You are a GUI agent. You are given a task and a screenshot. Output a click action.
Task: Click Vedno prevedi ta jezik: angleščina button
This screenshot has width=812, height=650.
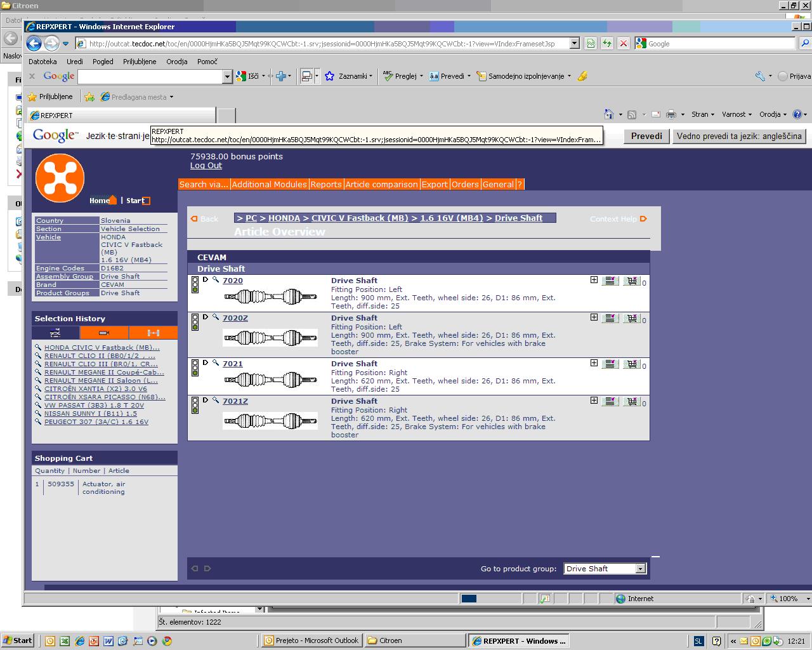click(x=739, y=136)
